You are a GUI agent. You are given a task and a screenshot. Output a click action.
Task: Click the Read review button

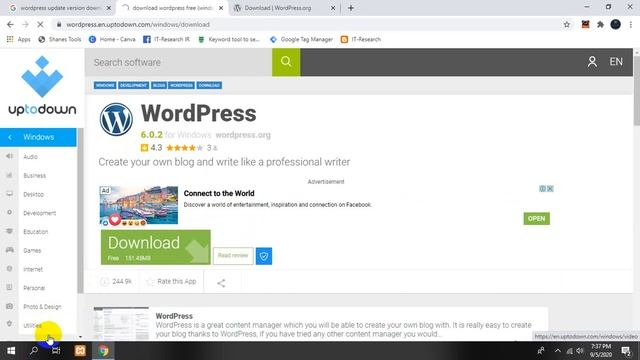point(233,256)
